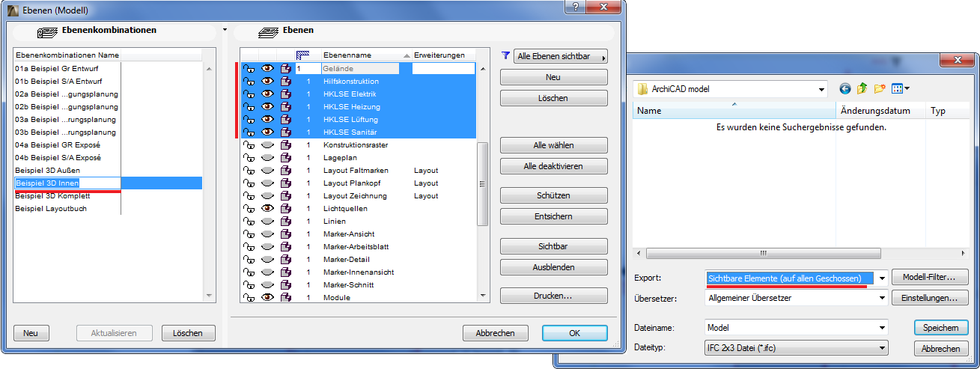Click the Erweiterungen column header
Screen dimensions: 980x369
[443, 55]
